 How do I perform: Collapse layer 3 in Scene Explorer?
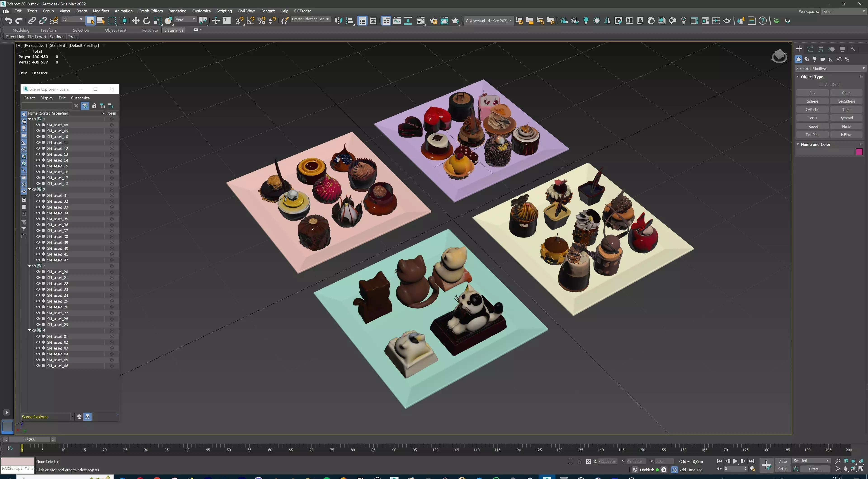click(x=30, y=266)
